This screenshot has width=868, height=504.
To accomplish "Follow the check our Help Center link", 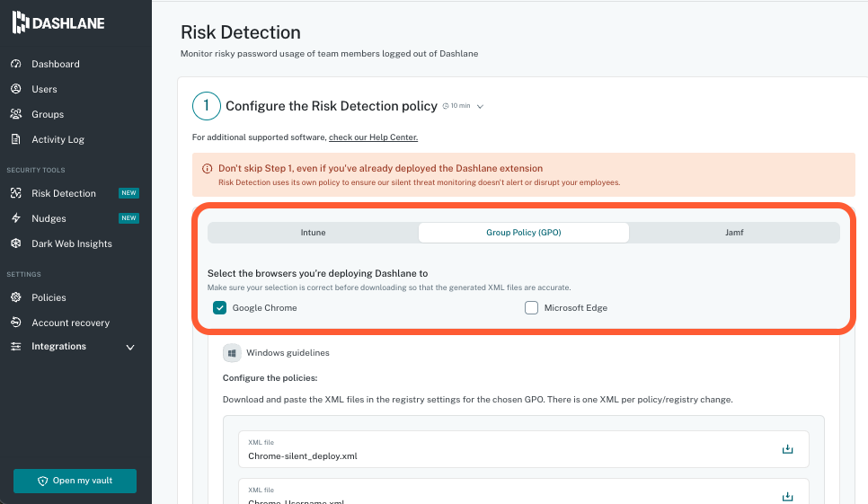I will (x=373, y=137).
